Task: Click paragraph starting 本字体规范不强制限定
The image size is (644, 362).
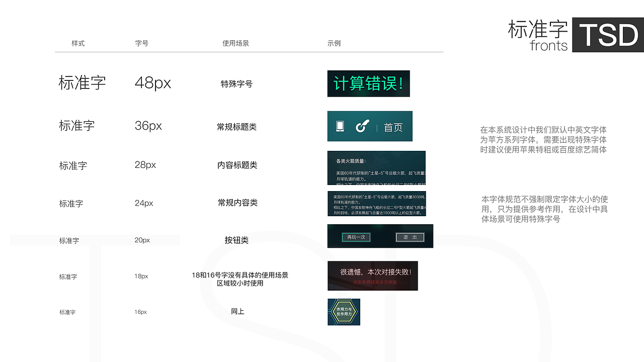Action: (545, 209)
